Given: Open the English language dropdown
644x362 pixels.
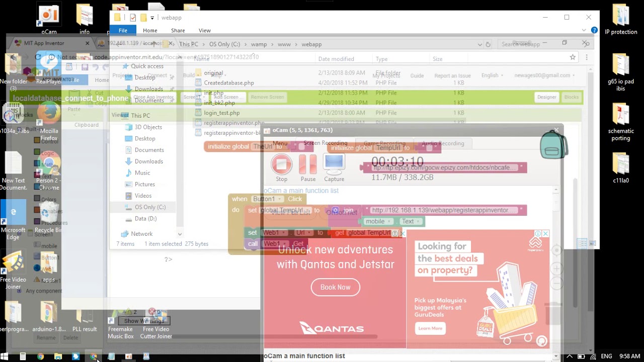Looking at the screenshot, I should point(492,75).
